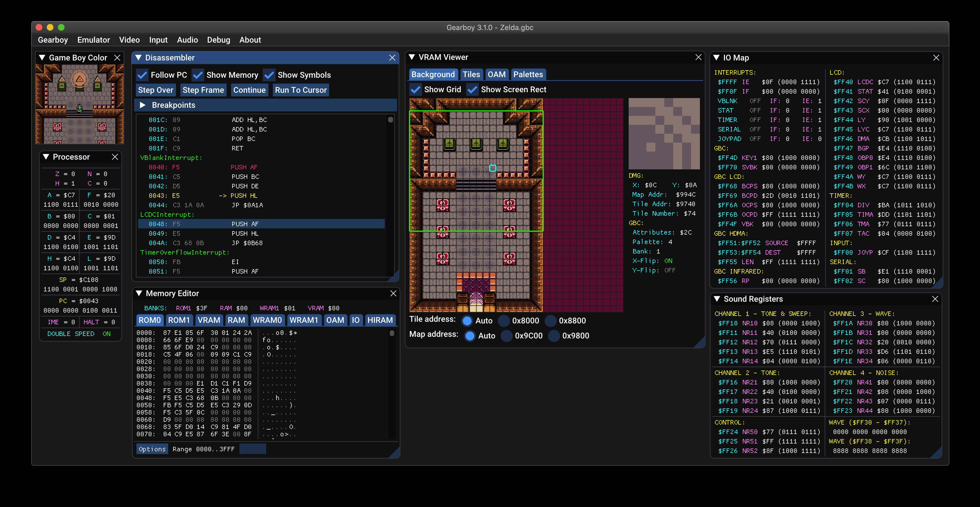Collapse the Memory Editor panel
The width and height of the screenshot is (980, 507).
click(x=139, y=293)
